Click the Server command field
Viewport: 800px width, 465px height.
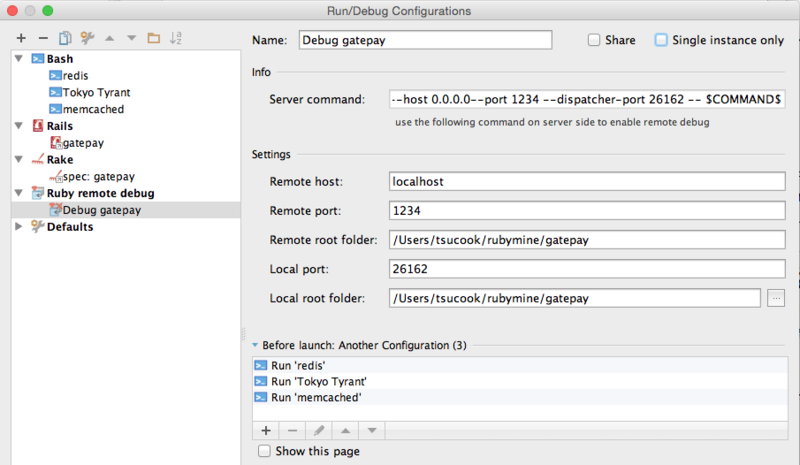pyautogui.click(x=587, y=99)
